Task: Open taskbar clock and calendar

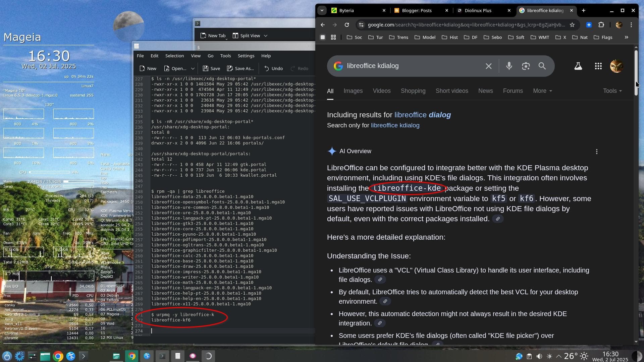Action: click(610, 356)
